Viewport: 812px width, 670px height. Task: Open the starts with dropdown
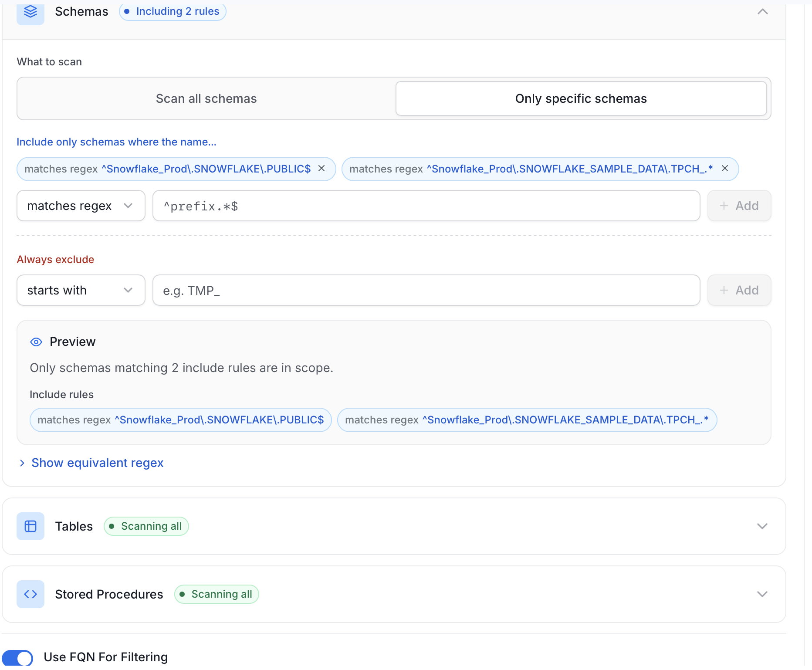coord(81,290)
